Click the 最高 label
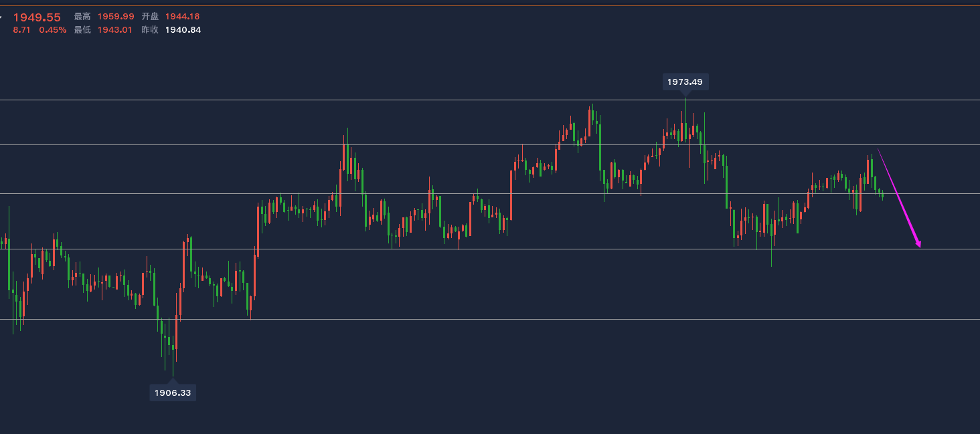Image resolution: width=980 pixels, height=434 pixels. [x=82, y=16]
